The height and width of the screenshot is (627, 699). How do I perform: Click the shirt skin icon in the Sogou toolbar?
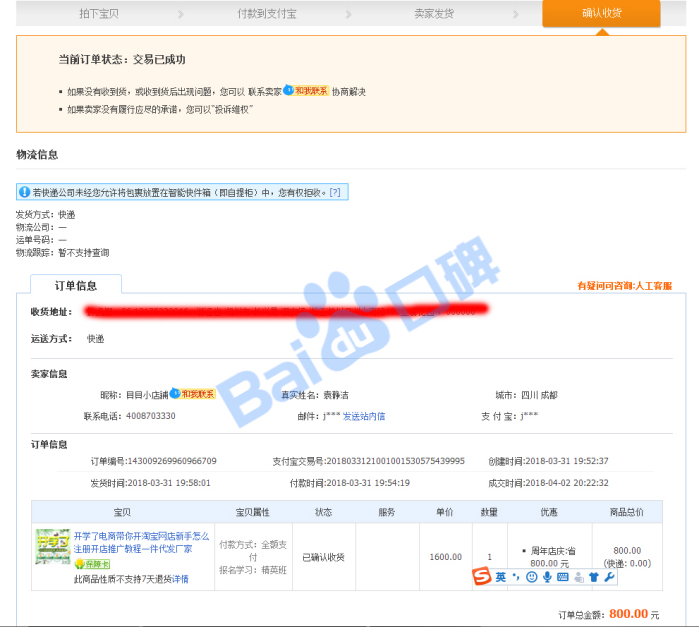[x=594, y=577]
